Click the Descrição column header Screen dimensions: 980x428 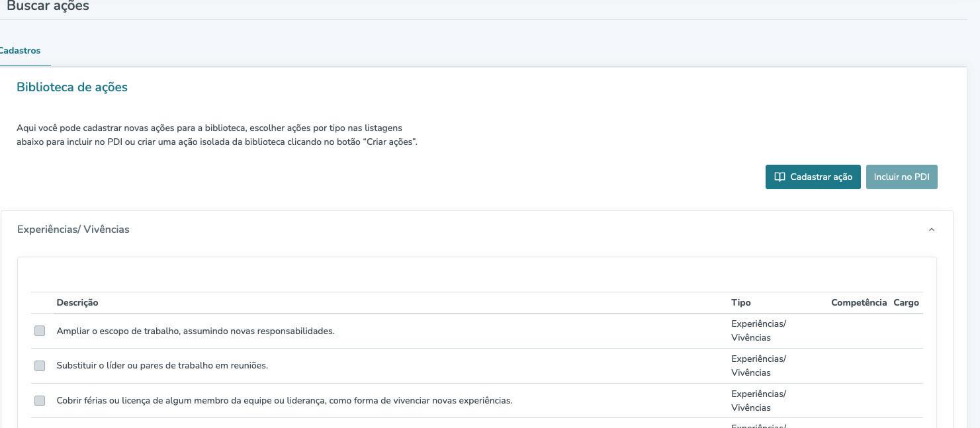point(77,302)
